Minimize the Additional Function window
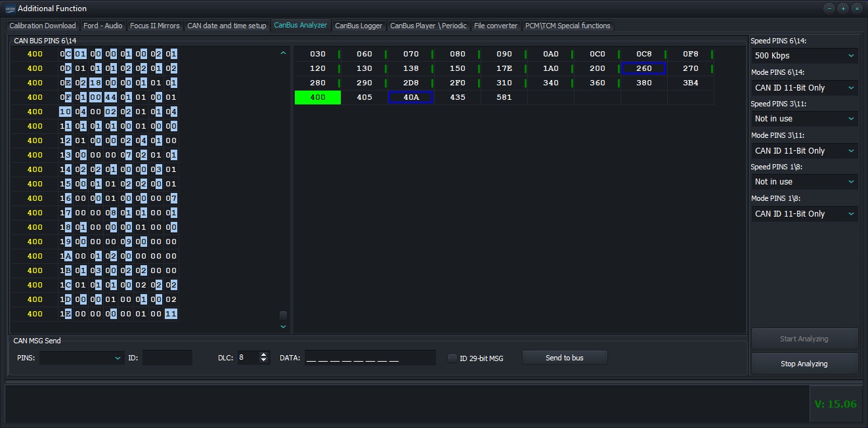Image resolution: width=868 pixels, height=428 pixels. (829, 9)
